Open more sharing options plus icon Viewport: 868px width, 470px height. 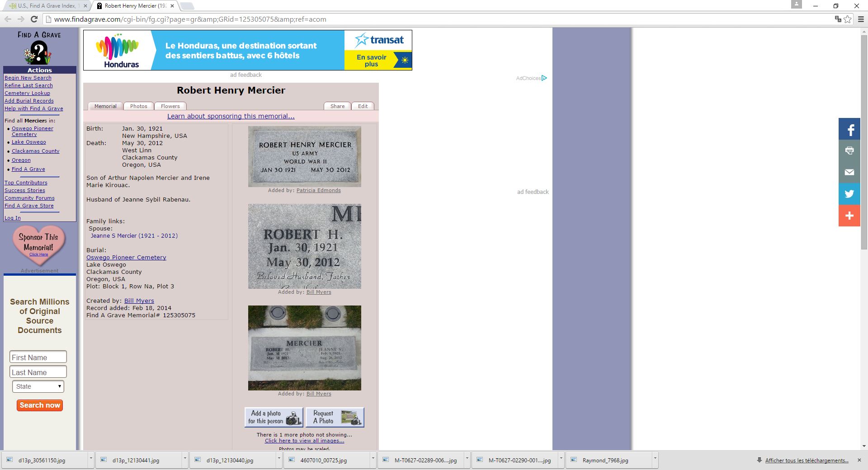tap(849, 216)
